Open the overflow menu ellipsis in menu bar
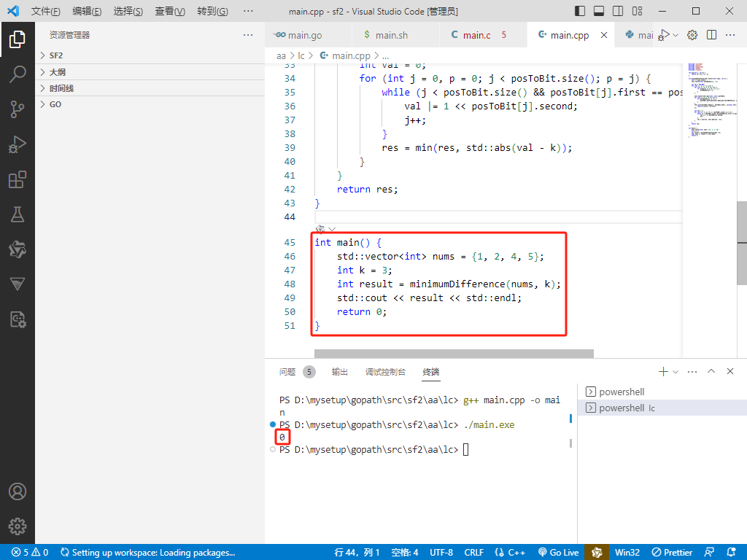 pos(248,11)
